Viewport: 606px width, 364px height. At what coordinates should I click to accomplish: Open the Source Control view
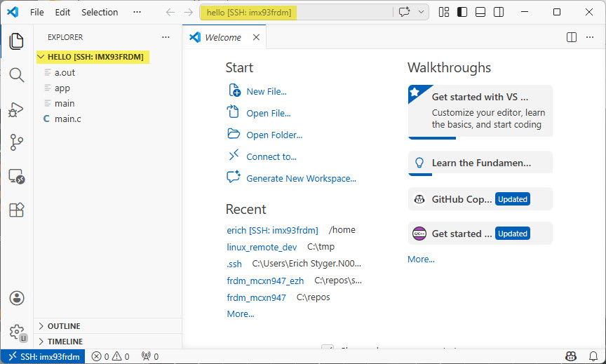tap(16, 143)
